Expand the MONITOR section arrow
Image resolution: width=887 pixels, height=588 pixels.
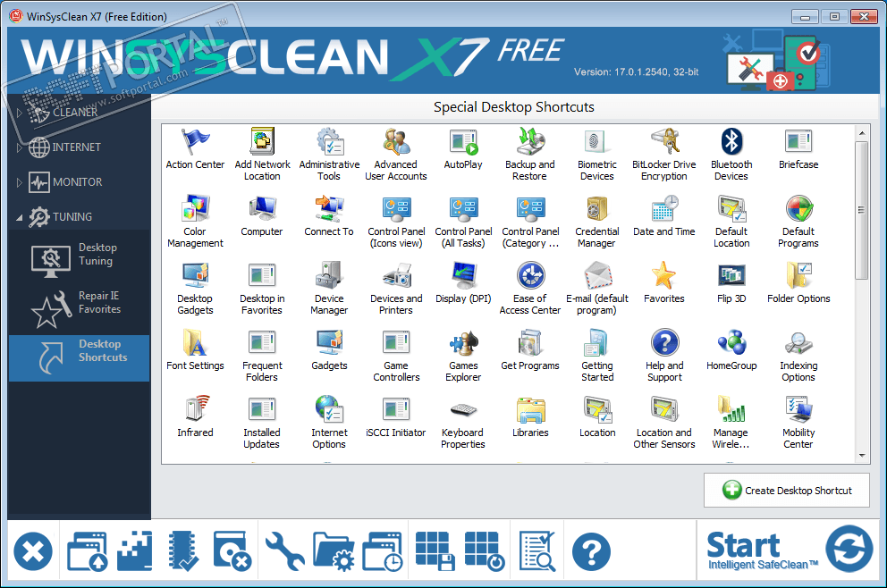point(20,182)
